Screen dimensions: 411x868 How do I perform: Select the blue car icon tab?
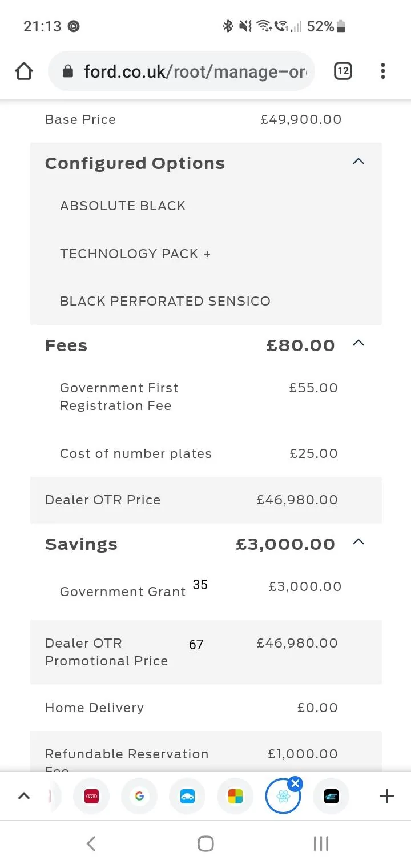187,796
